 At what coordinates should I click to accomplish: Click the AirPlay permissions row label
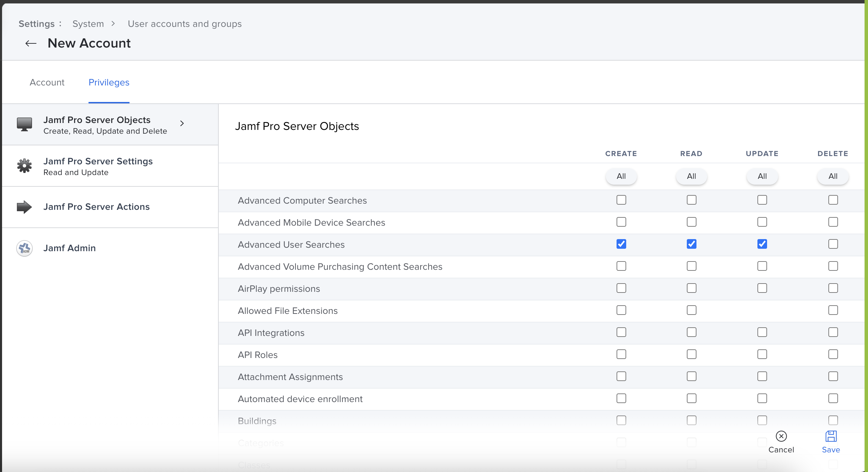point(279,289)
